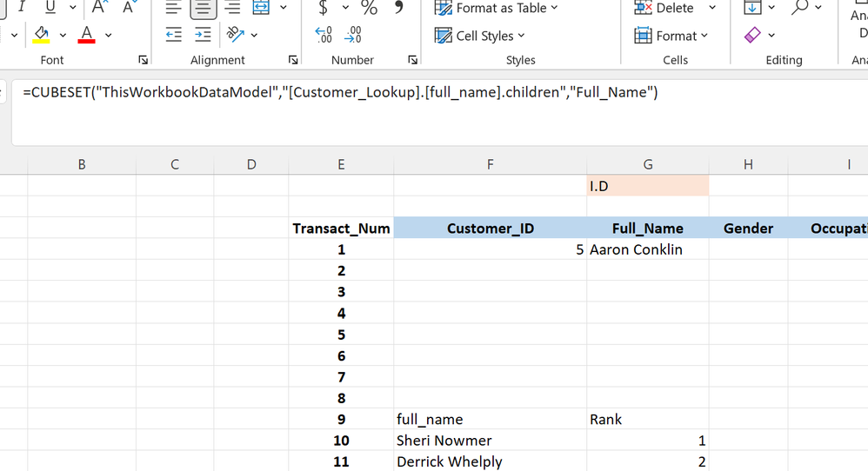Toggle center alignment
868x471 pixels.
204,7
